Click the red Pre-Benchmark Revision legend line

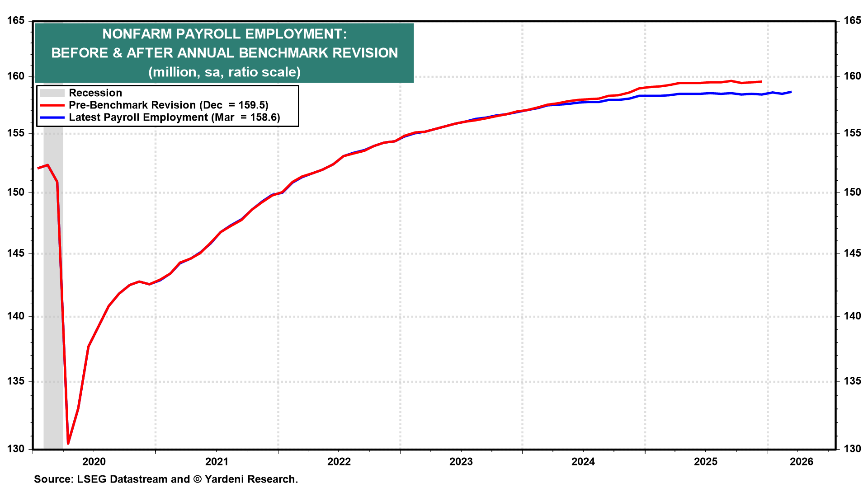point(53,106)
